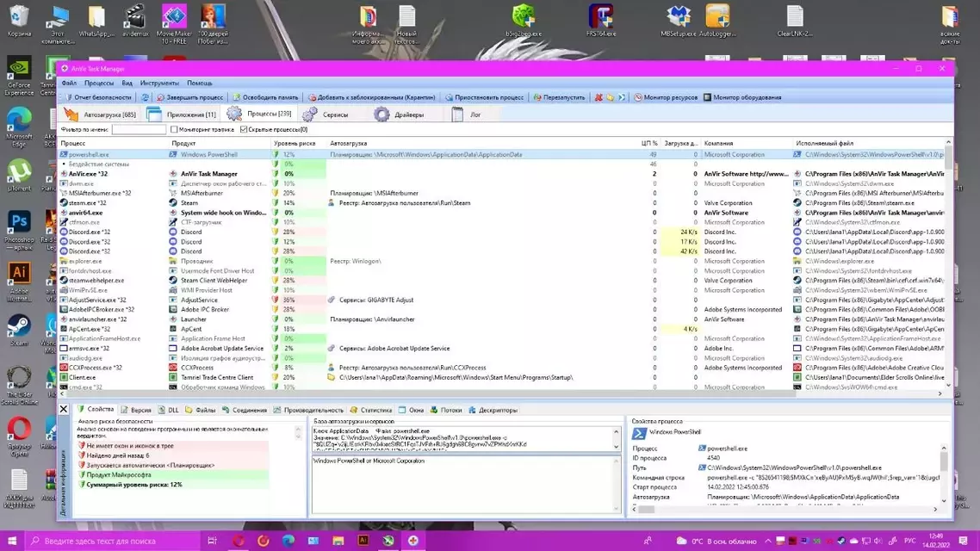Click the blue arrow icon beside yellow hand
Image resolution: width=980 pixels, height=551 pixels.
click(621, 97)
